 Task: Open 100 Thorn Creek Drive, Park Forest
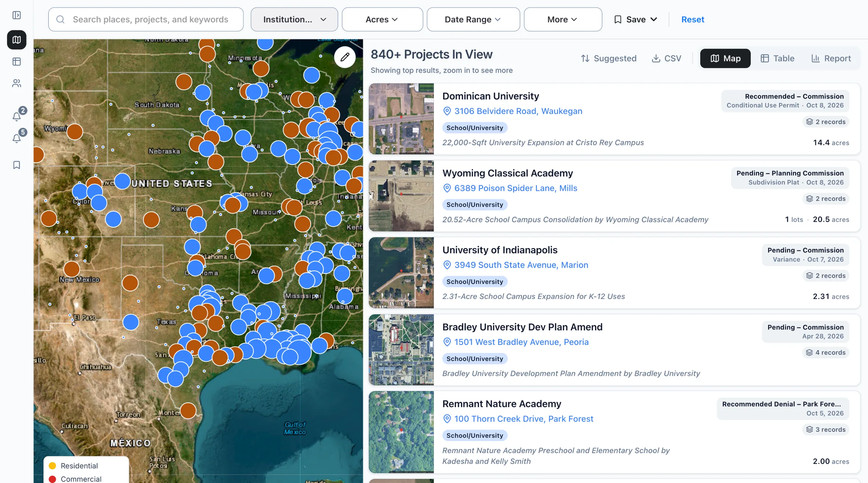click(x=524, y=419)
